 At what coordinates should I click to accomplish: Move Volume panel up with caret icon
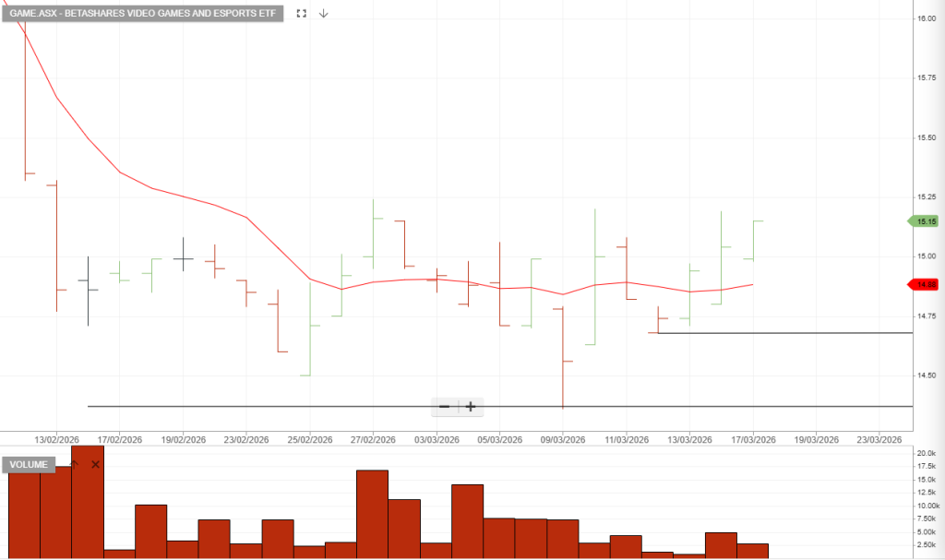75,464
